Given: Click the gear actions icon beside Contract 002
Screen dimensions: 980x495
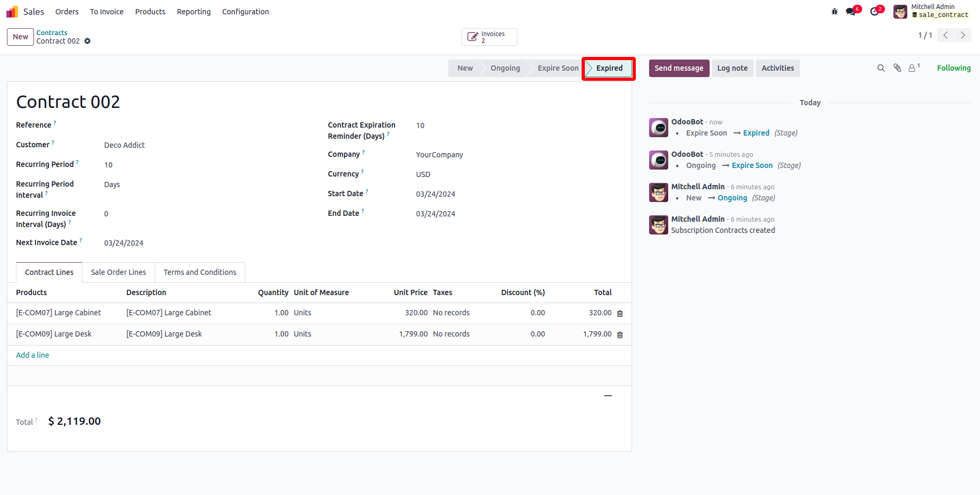Looking at the screenshot, I should tap(88, 41).
